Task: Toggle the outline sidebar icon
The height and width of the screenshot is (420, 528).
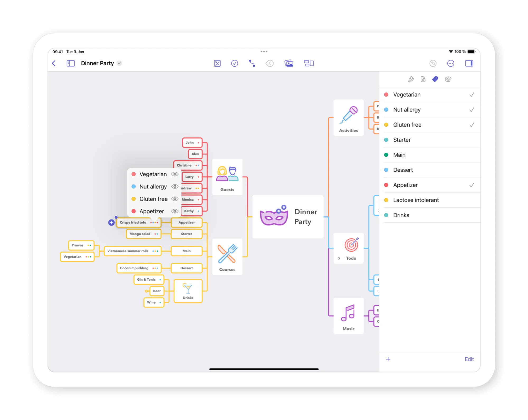Action: [x=71, y=63]
